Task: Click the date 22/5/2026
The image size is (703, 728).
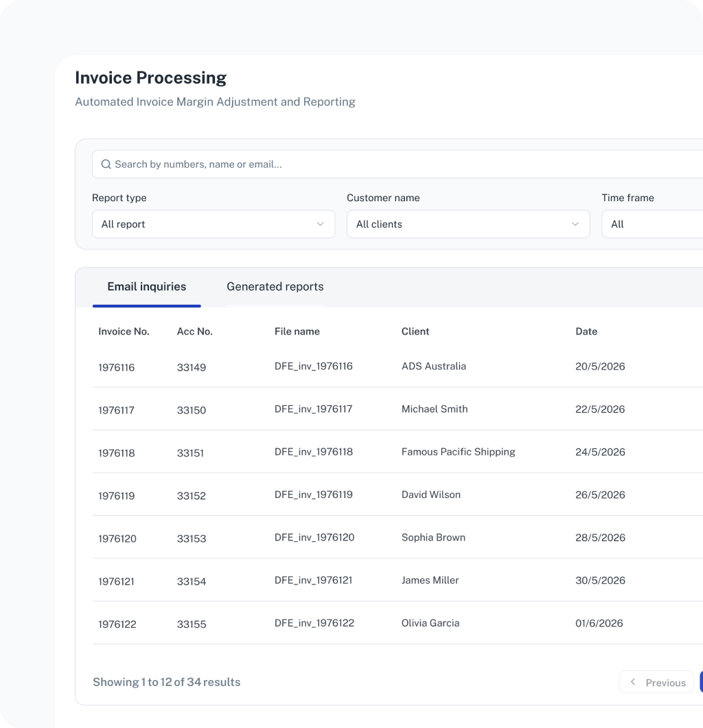Action: tap(601, 409)
